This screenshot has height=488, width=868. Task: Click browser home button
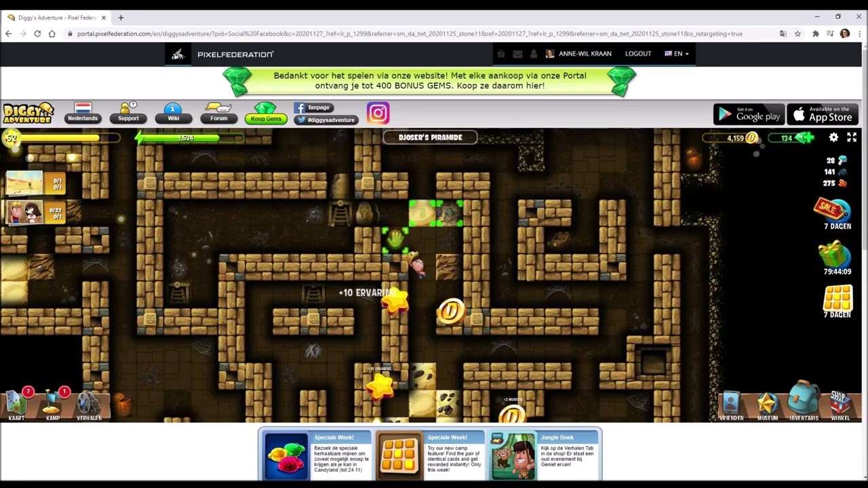click(x=52, y=33)
